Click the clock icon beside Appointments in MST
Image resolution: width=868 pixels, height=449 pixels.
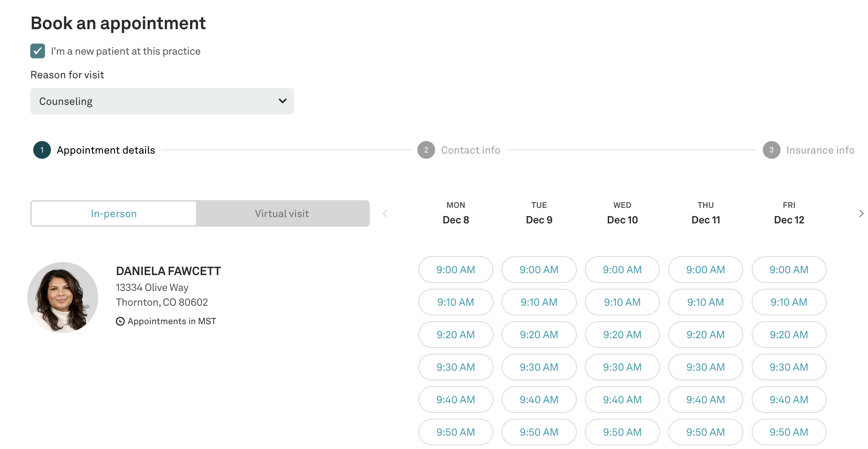(x=120, y=321)
